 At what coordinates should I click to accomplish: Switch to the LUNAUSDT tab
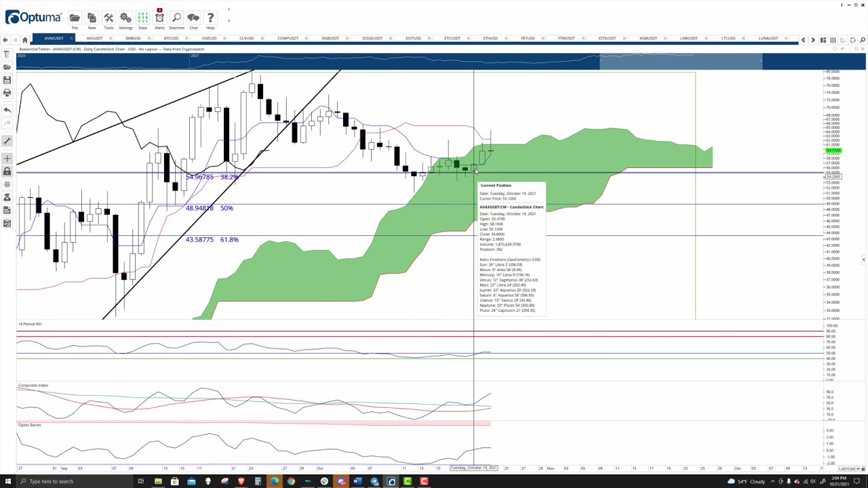point(768,39)
